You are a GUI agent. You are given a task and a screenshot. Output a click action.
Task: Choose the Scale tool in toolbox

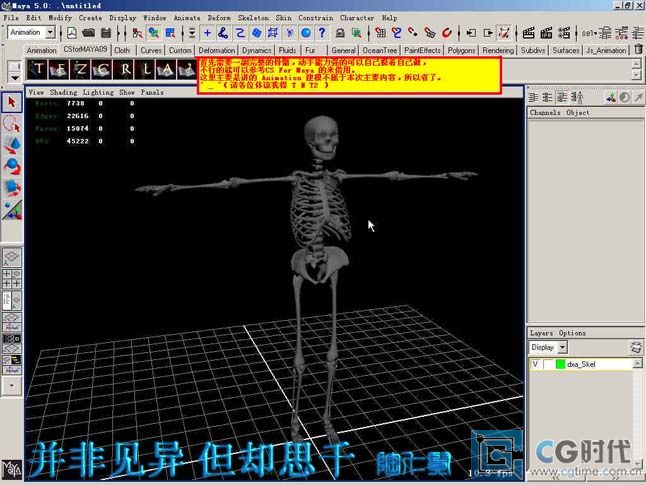(12, 188)
